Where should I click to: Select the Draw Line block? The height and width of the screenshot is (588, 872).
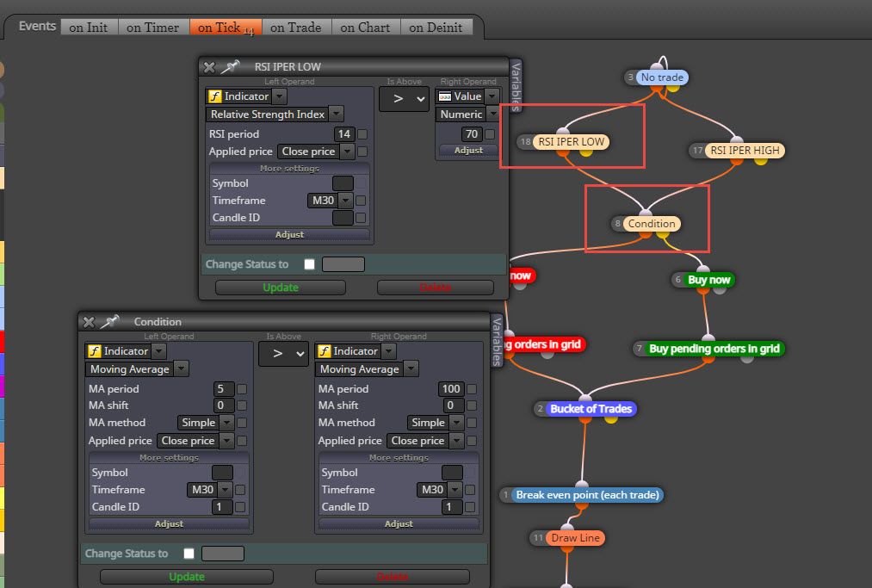[575, 538]
